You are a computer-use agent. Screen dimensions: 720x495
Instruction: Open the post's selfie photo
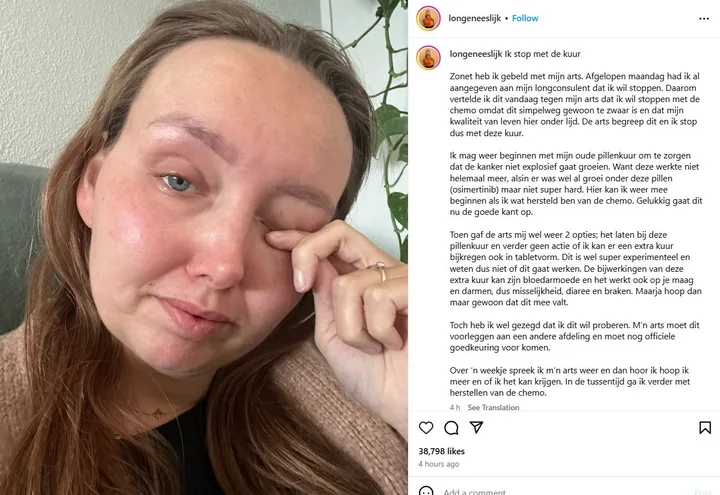click(x=204, y=248)
